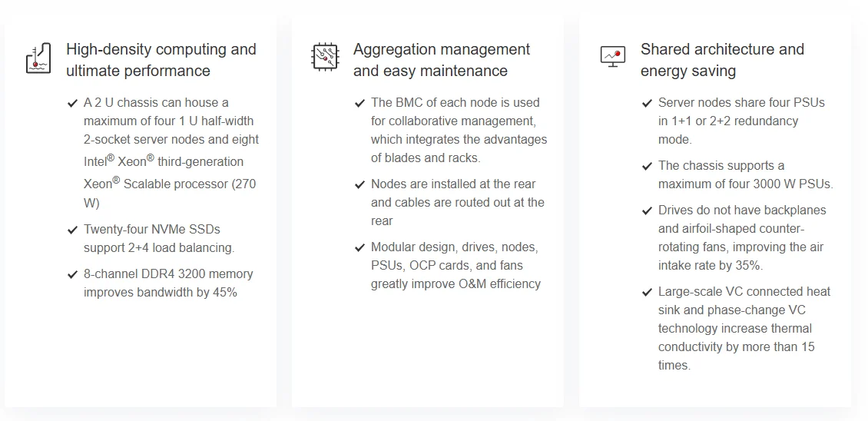Click checkmark beside four 3000 W PSUs
Screen dimensions: 868x421
point(647,166)
